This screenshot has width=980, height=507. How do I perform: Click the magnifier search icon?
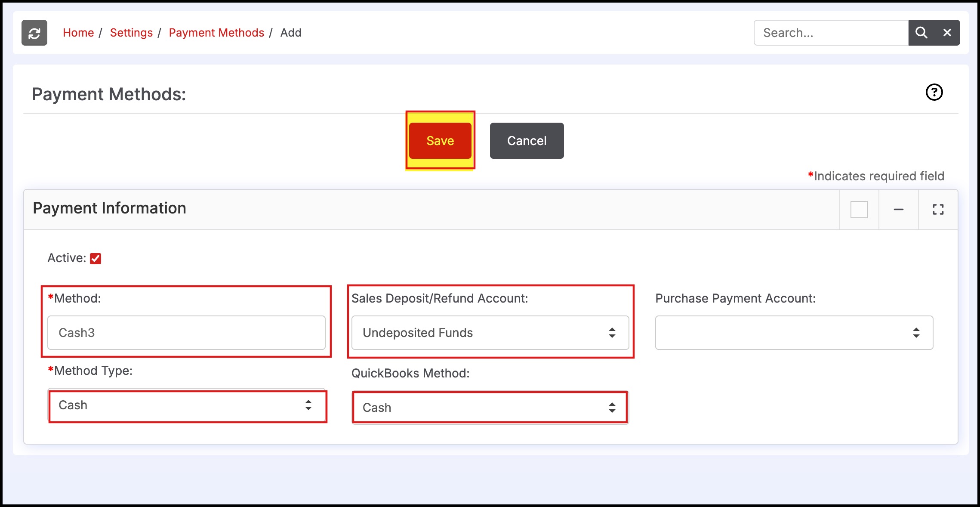pyautogui.click(x=921, y=33)
